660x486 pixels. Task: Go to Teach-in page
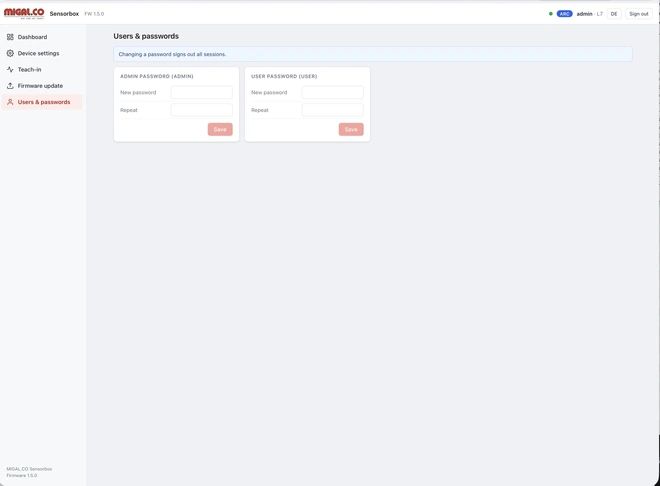[42, 69]
